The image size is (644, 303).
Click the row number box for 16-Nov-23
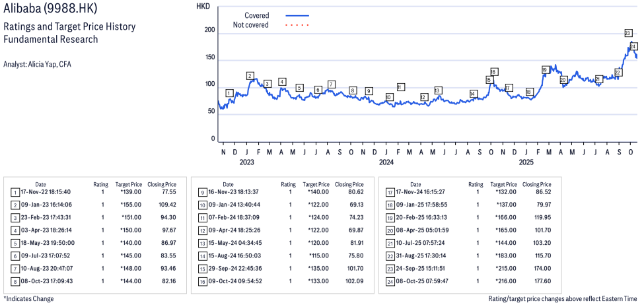pyautogui.click(x=201, y=192)
